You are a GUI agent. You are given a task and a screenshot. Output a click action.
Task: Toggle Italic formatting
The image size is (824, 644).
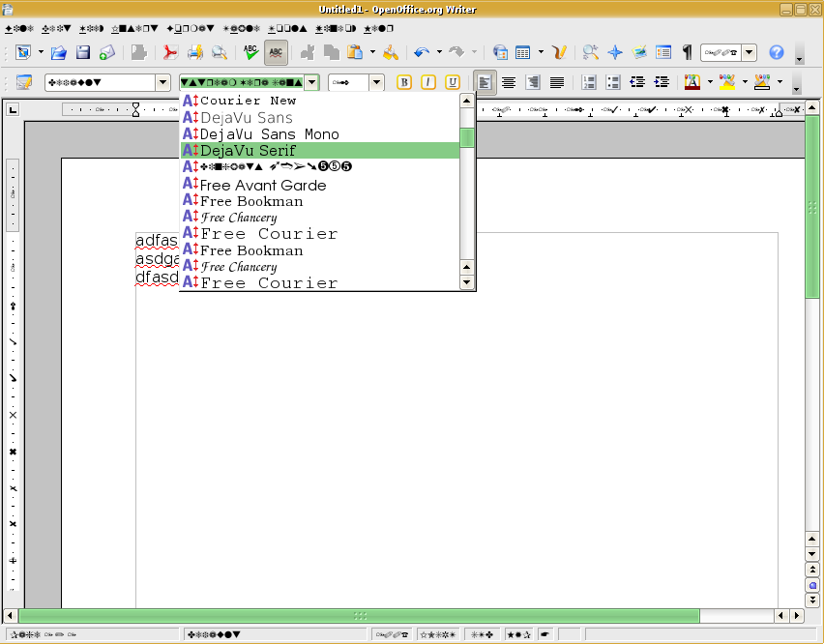(x=428, y=82)
